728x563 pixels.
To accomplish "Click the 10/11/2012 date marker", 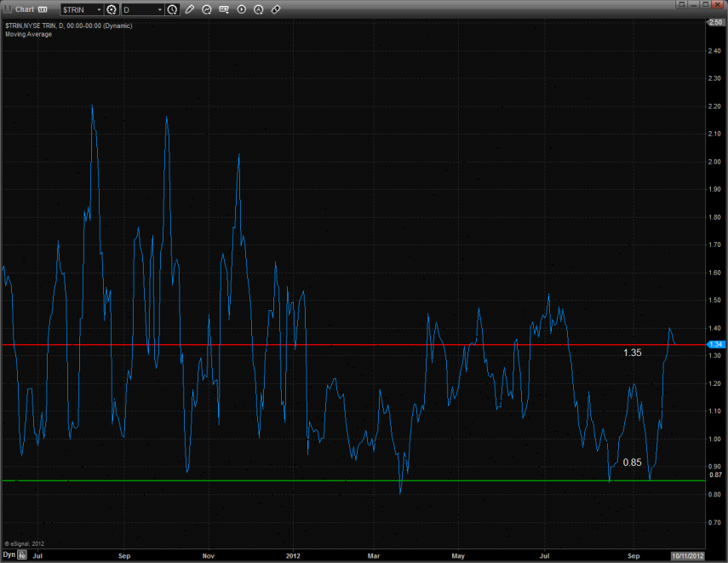I will 689,554.
